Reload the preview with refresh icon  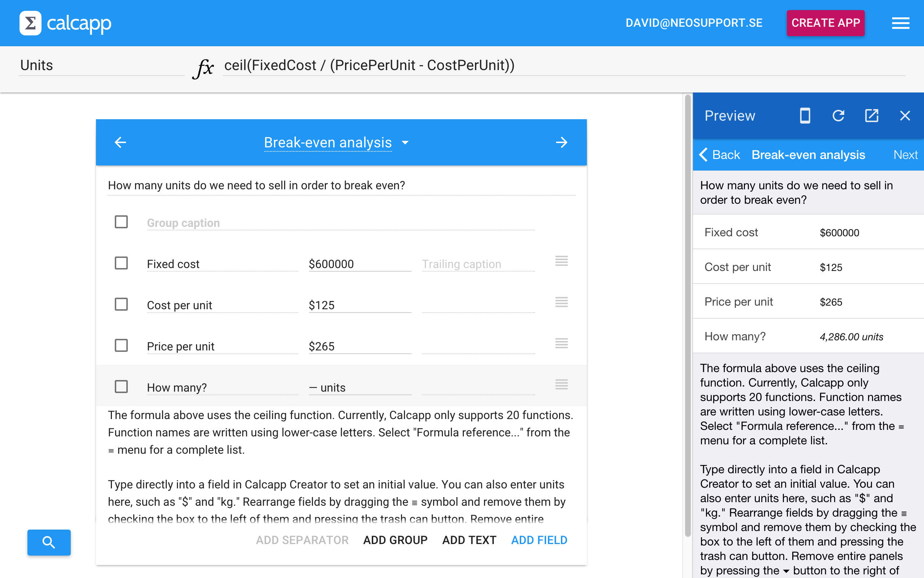click(x=838, y=116)
